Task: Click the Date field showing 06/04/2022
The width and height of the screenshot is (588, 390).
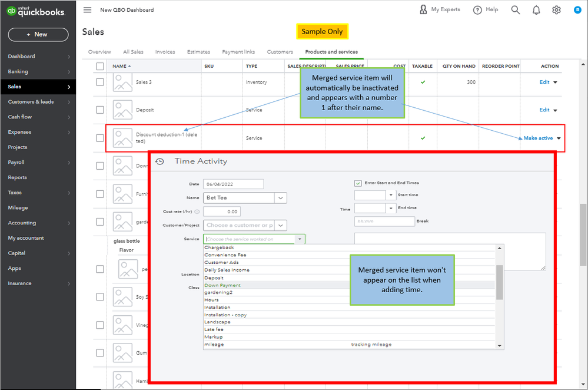Action: click(x=233, y=184)
